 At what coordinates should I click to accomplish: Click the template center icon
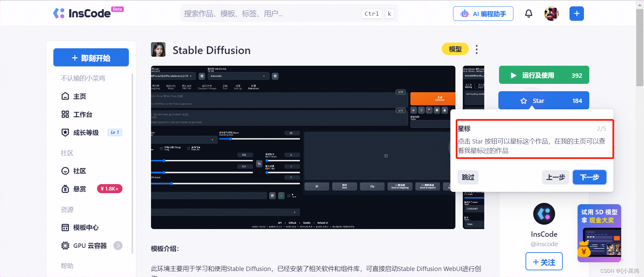tap(65, 228)
